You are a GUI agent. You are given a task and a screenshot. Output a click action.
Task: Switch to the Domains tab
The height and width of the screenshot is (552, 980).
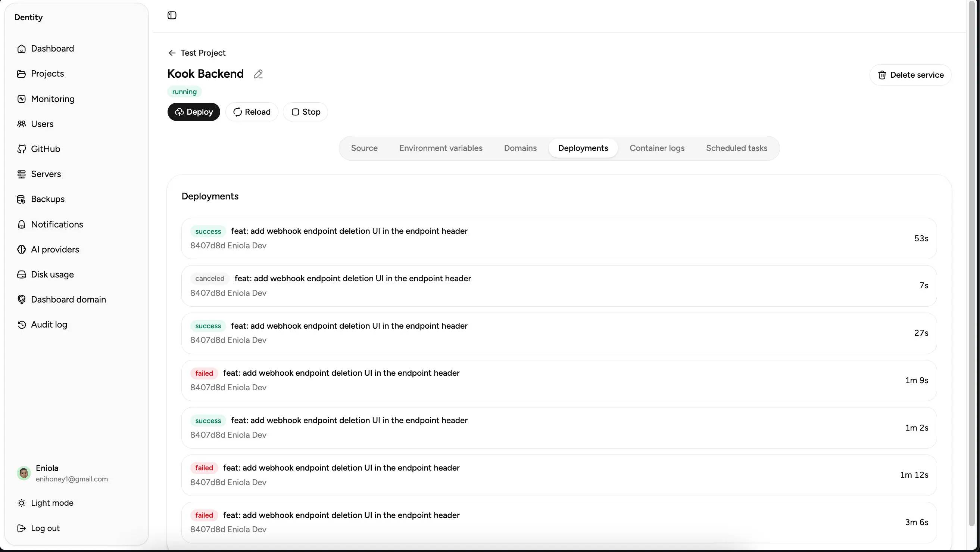[x=520, y=148]
